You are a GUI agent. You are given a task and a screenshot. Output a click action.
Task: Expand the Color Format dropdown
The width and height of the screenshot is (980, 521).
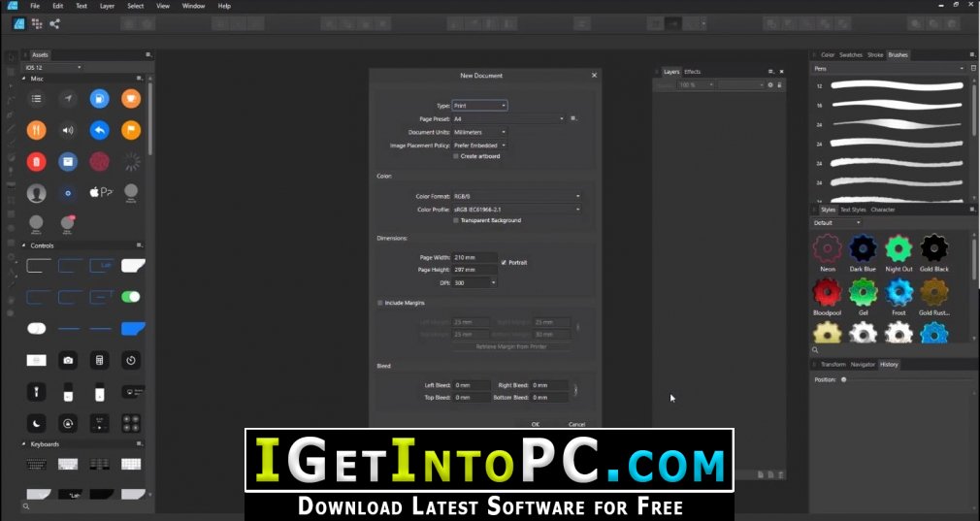coord(516,196)
